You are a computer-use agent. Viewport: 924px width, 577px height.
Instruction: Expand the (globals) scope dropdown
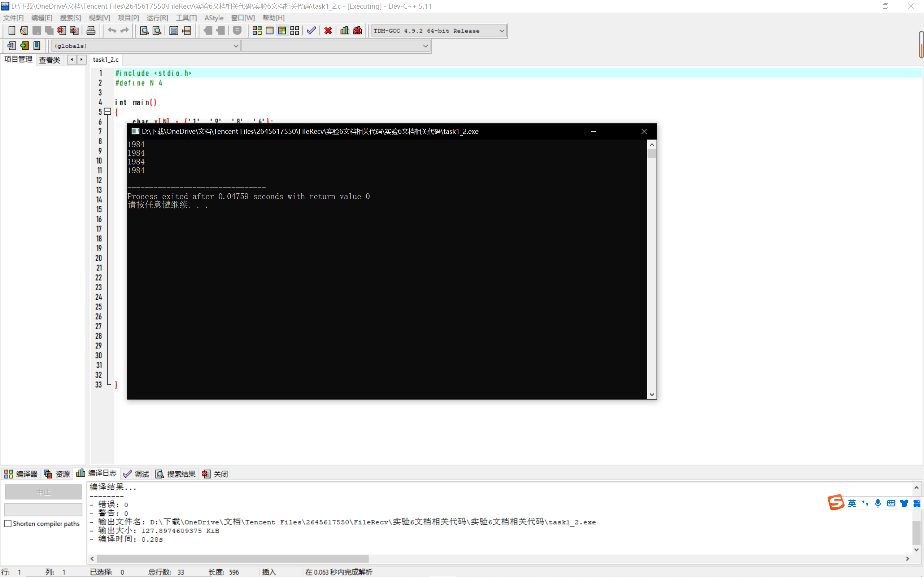click(x=236, y=46)
